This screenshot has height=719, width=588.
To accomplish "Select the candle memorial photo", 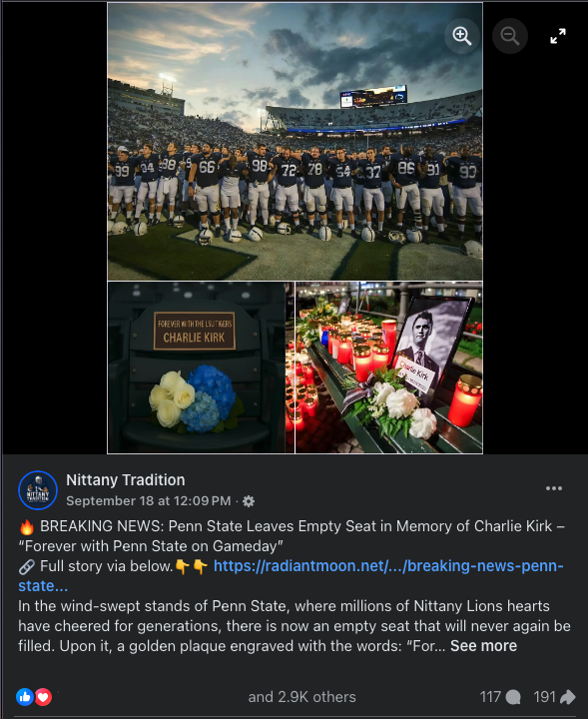I will pyautogui.click(x=389, y=367).
